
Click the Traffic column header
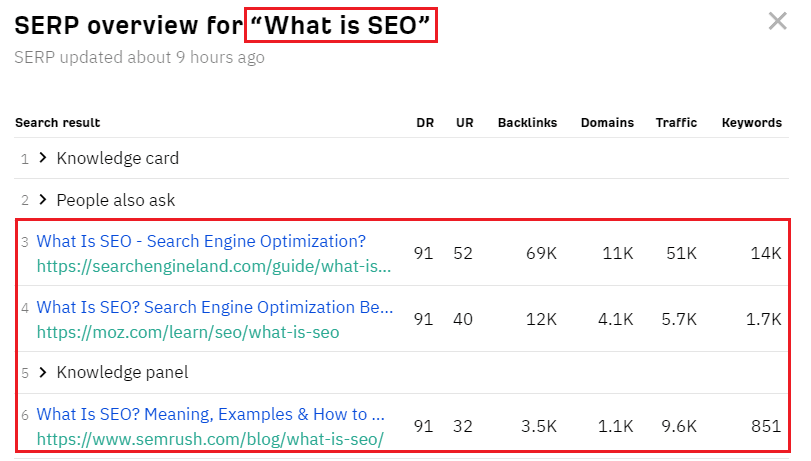[x=677, y=123]
